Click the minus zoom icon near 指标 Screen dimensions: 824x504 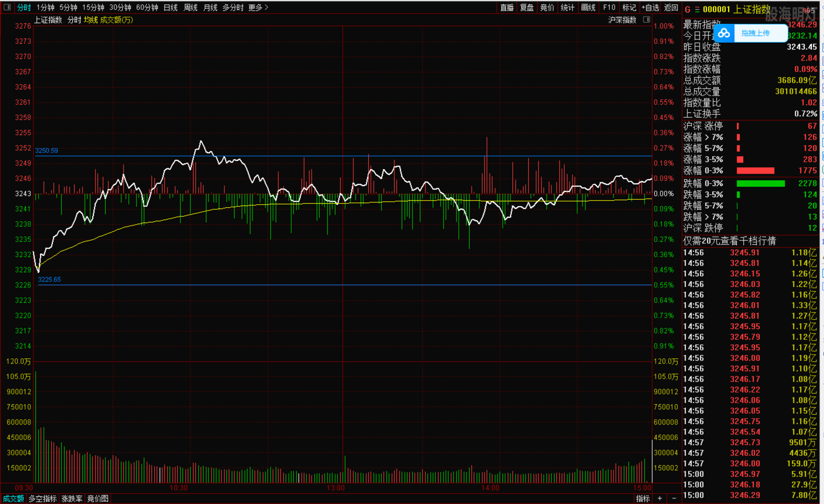coord(674,498)
